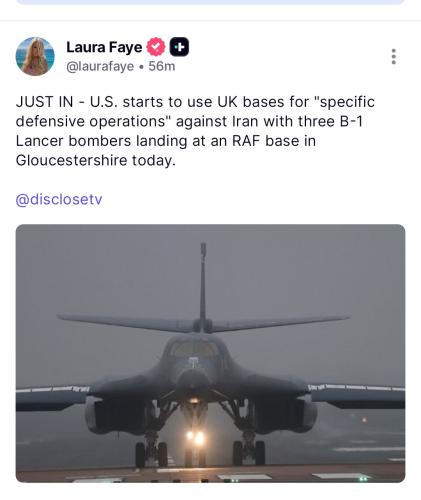Tap the bullet separator beside the 56m timestamp

click(141, 67)
